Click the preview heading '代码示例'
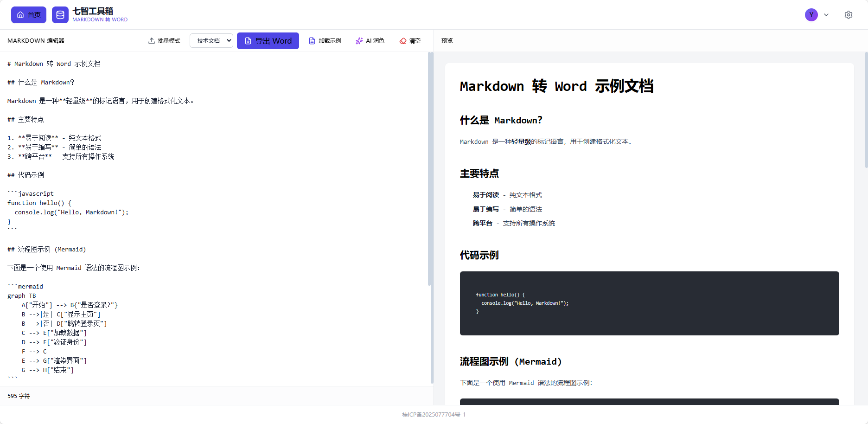 [479, 255]
